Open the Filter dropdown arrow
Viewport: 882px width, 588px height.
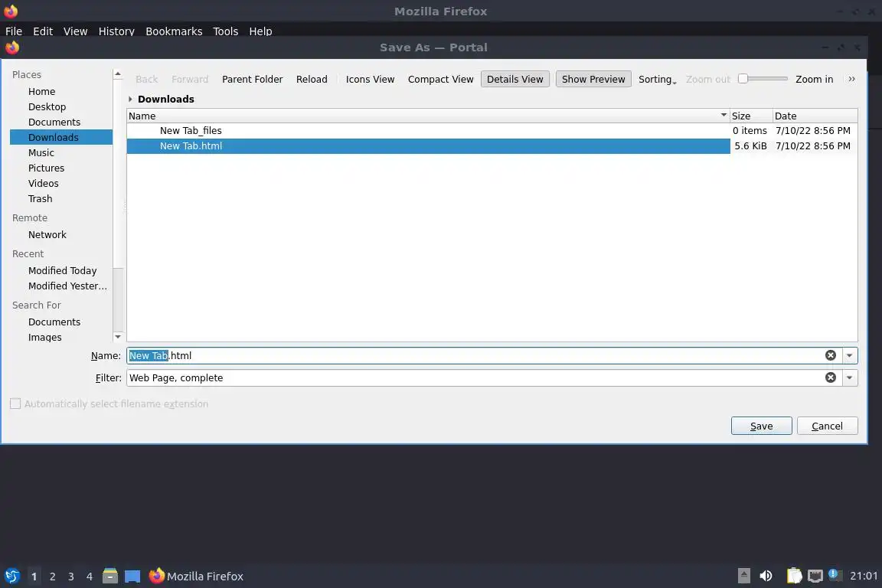849,377
